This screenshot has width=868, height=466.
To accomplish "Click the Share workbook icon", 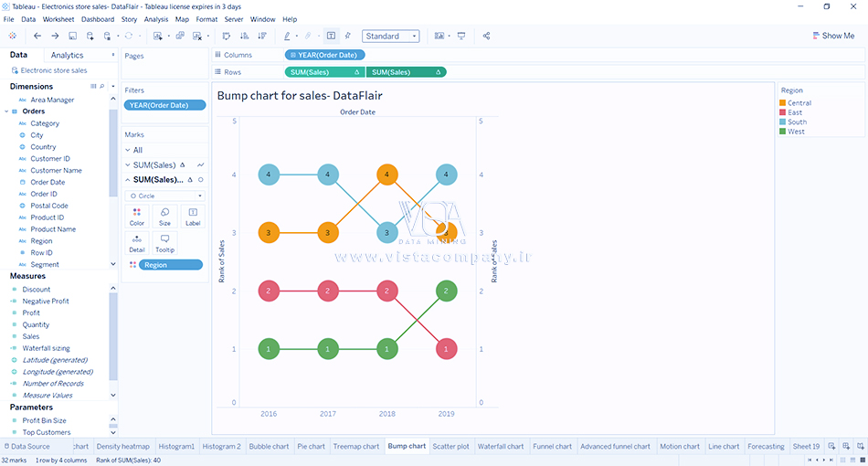I will (486, 36).
